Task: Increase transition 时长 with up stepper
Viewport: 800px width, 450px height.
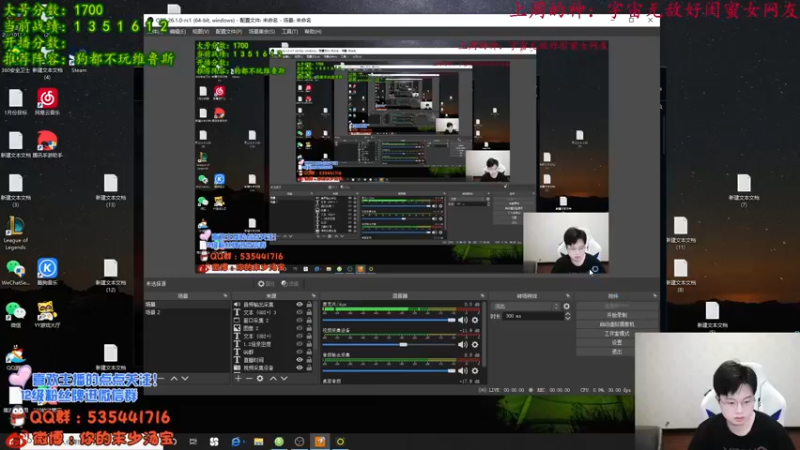Action: tap(567, 314)
